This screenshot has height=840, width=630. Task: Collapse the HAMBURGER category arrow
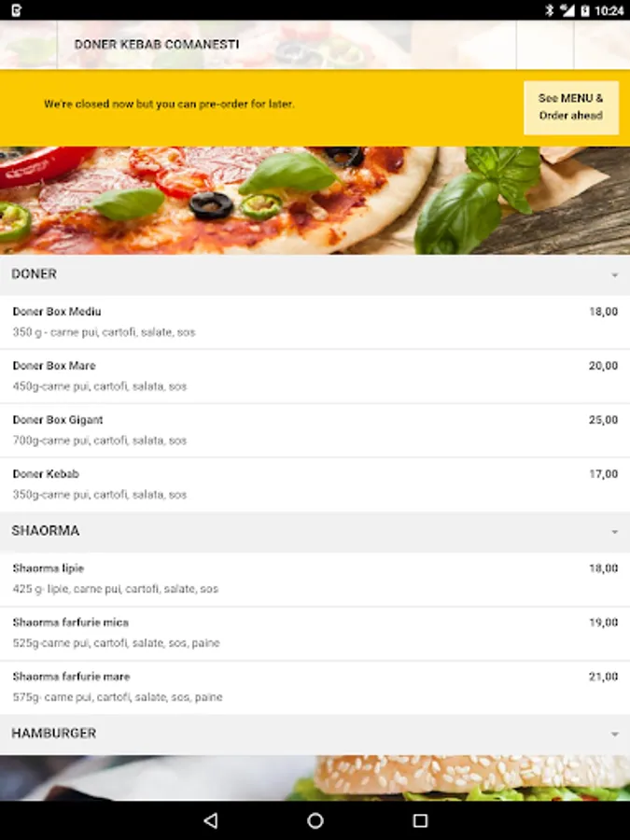pyautogui.click(x=614, y=734)
